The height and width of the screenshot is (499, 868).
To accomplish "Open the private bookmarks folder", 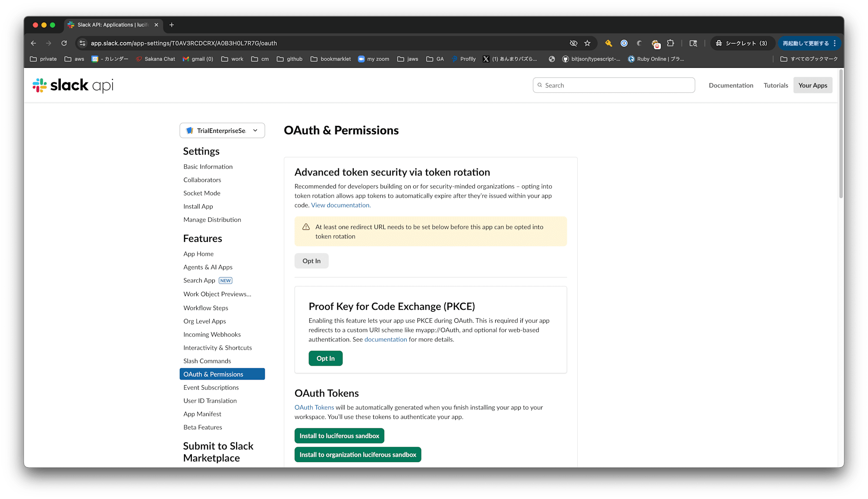I will tap(43, 59).
